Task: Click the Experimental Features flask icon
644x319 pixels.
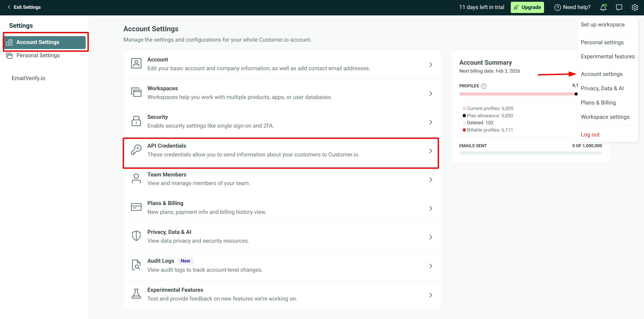Action: pos(136,294)
